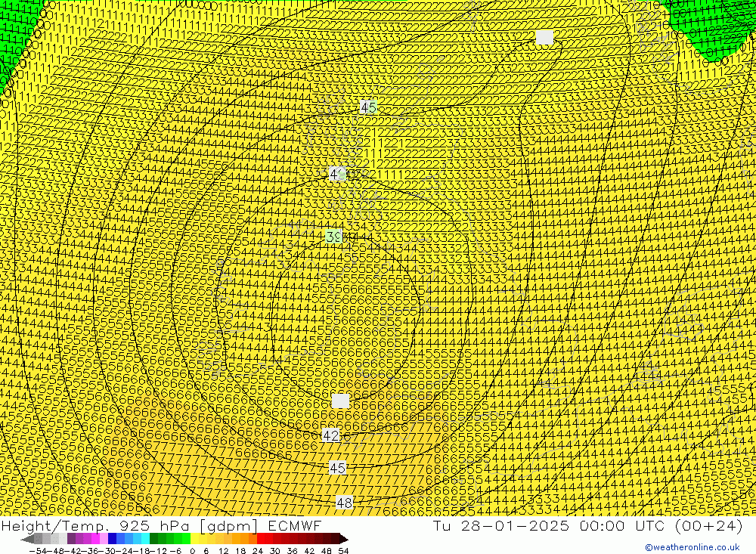
Task: Click the '12' legend scale value
Action: [x=223, y=551]
